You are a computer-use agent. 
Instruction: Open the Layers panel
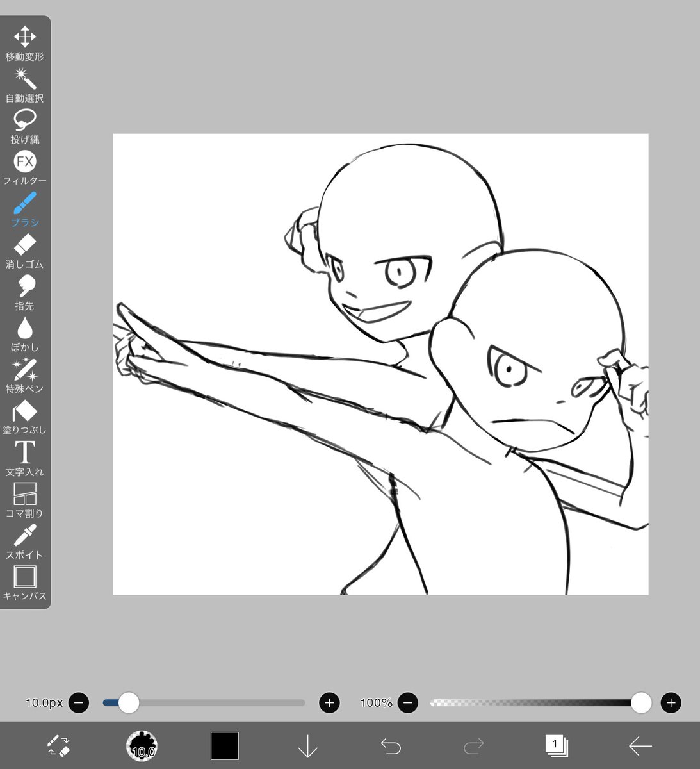[557, 747]
